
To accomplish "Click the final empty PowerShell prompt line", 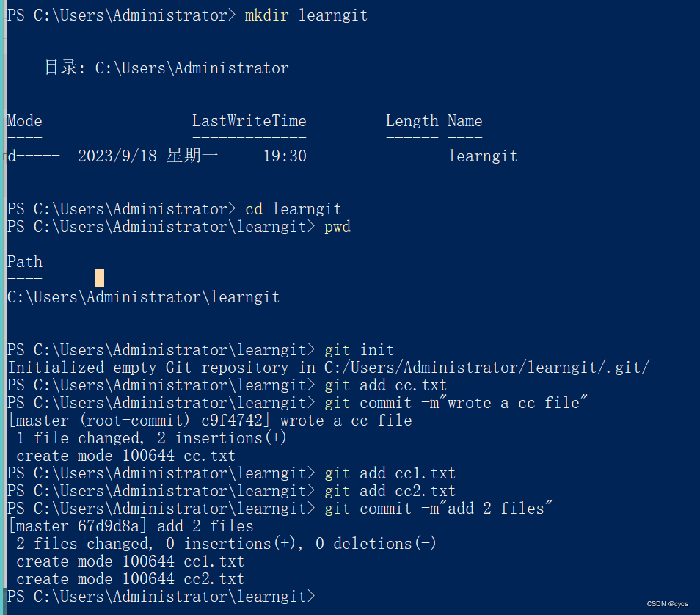I will coord(161,597).
